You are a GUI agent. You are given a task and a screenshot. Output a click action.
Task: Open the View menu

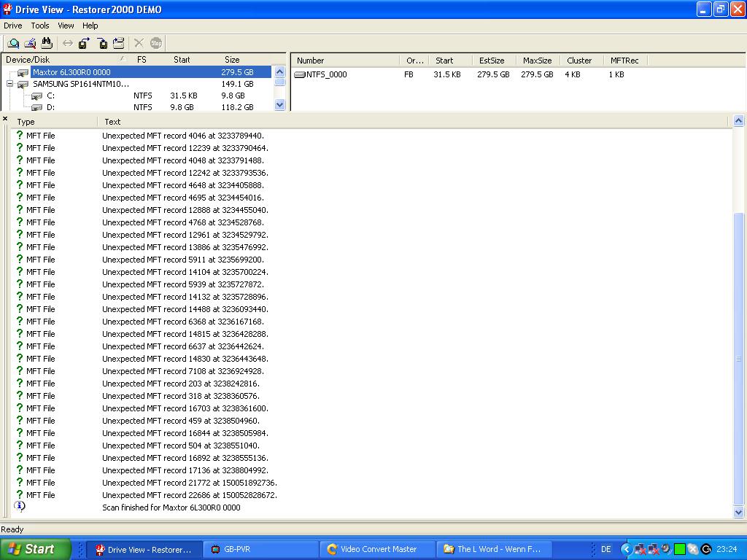click(66, 26)
